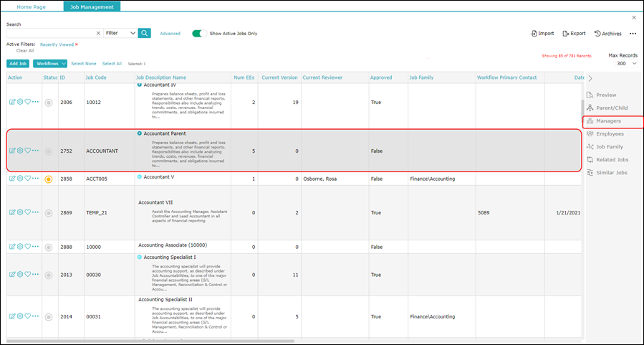Image resolution: width=644 pixels, height=345 pixels.
Task: Click edit pencil icon for job 2006
Action: coord(12,102)
